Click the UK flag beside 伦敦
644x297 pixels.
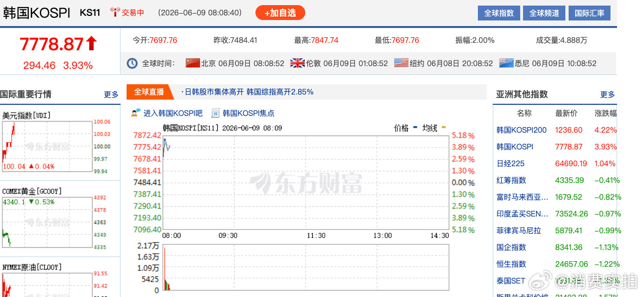[297, 63]
